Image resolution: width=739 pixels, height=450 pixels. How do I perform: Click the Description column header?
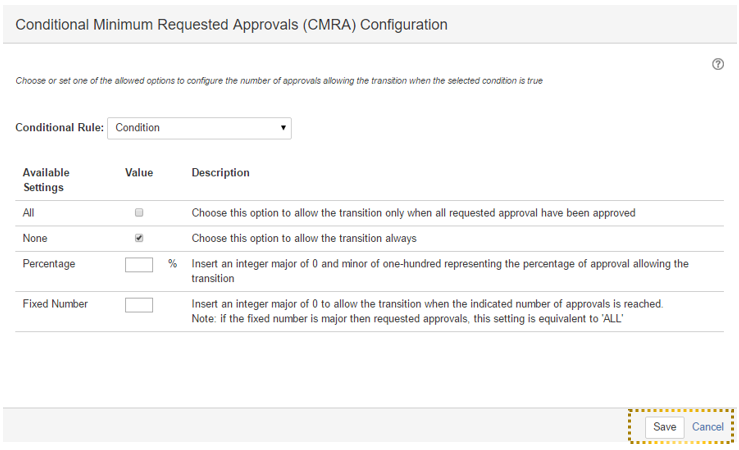click(x=220, y=173)
